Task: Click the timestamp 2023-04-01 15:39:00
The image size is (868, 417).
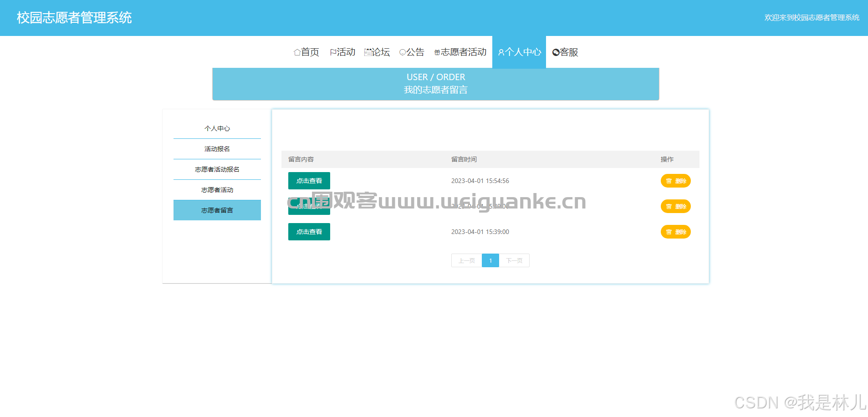Action: click(480, 232)
